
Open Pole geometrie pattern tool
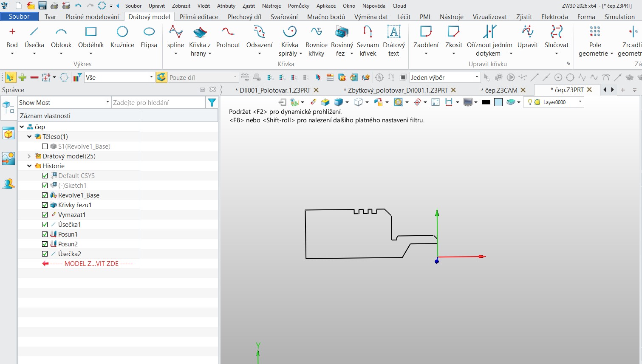point(595,41)
